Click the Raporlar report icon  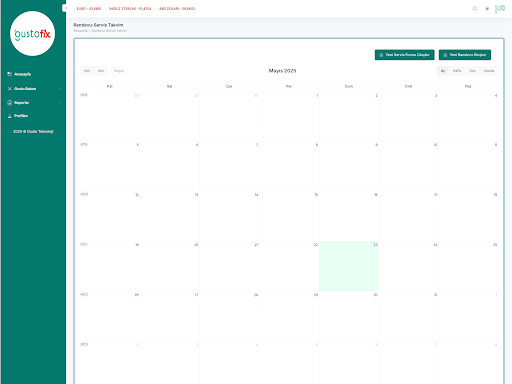[x=9, y=103]
